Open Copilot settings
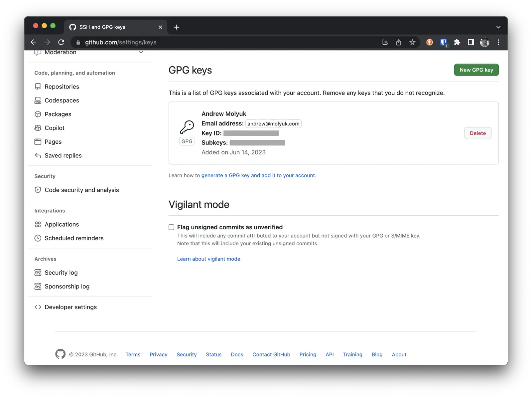This screenshot has height=397, width=532. [54, 128]
